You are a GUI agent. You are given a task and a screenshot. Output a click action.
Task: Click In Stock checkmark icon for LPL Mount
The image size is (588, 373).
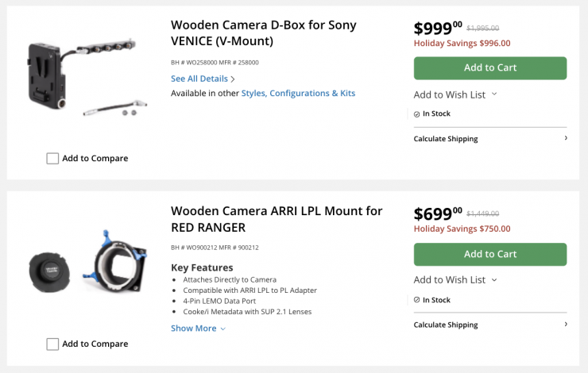[417, 300]
